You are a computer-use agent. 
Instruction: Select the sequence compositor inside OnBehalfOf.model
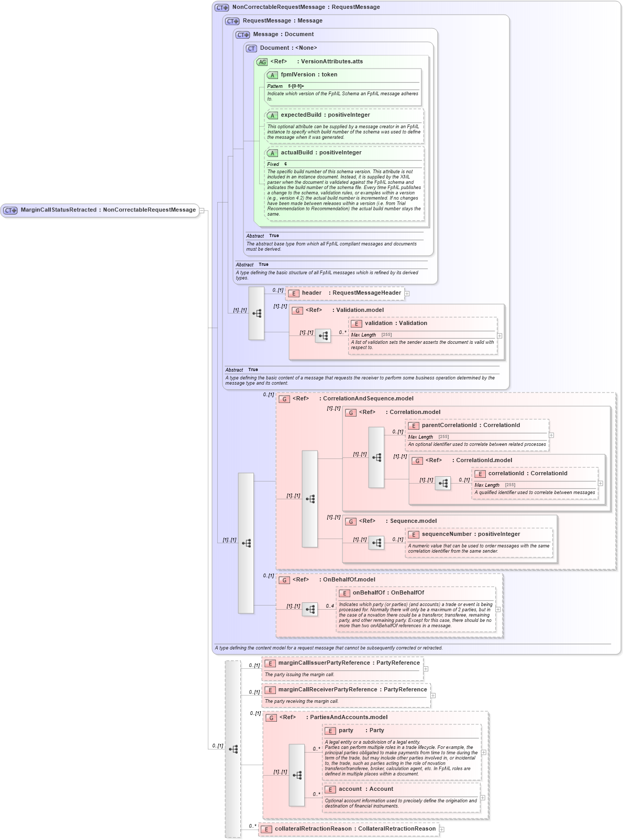click(x=310, y=610)
